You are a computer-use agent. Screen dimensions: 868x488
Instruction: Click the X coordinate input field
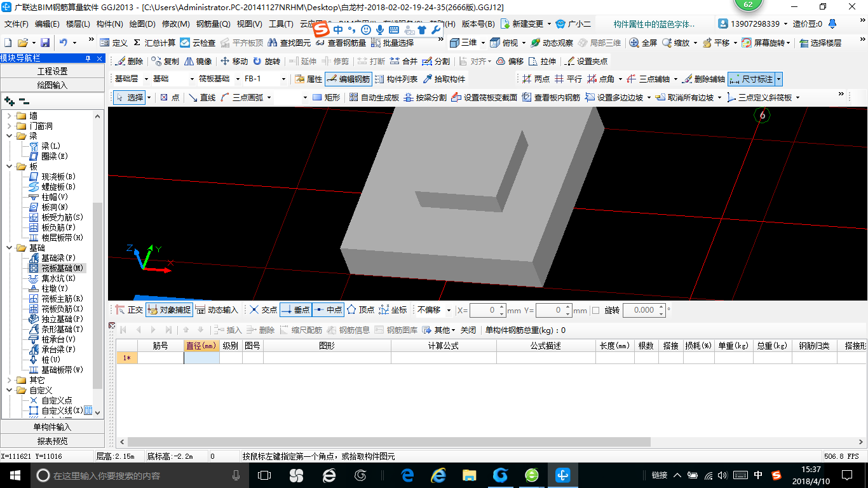487,310
